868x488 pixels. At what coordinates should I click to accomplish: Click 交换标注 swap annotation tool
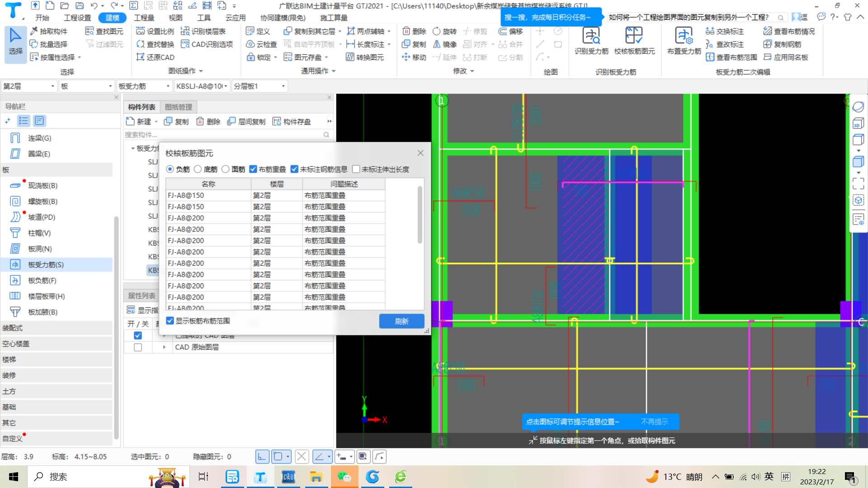point(725,31)
